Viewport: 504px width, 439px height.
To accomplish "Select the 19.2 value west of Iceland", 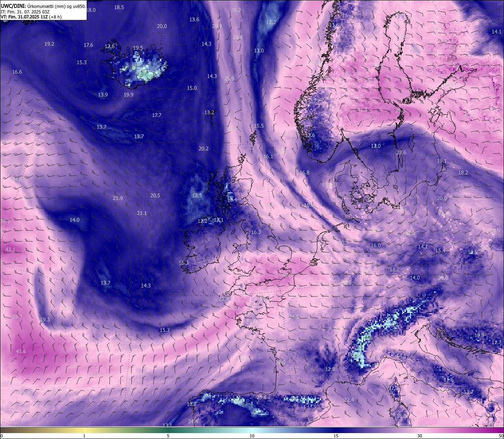I will click(x=49, y=44).
